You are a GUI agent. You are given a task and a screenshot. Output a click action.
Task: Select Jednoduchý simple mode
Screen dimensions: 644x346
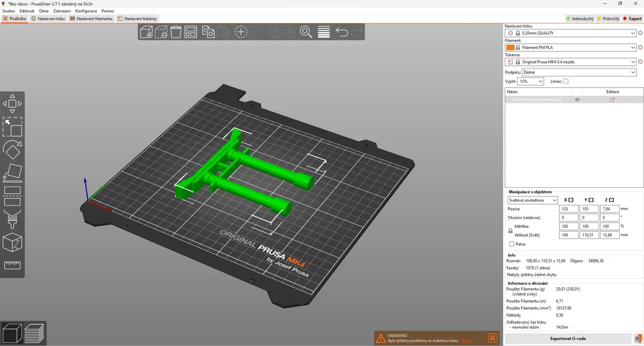580,18
